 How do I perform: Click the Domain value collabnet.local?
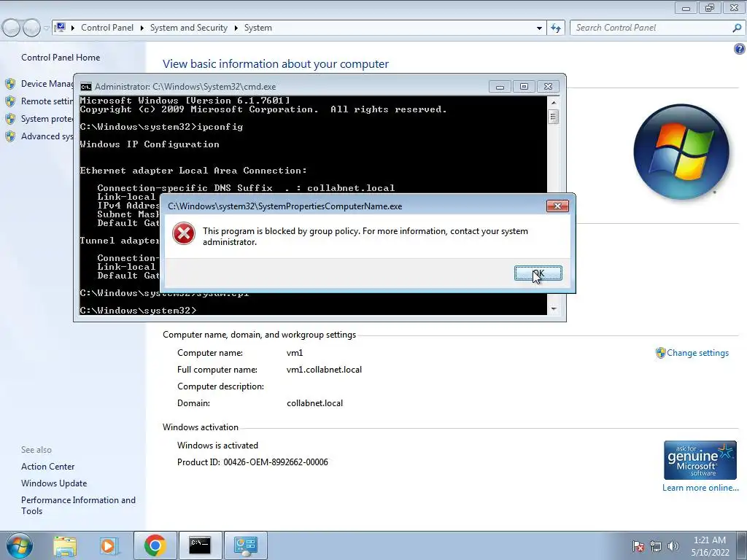(314, 403)
